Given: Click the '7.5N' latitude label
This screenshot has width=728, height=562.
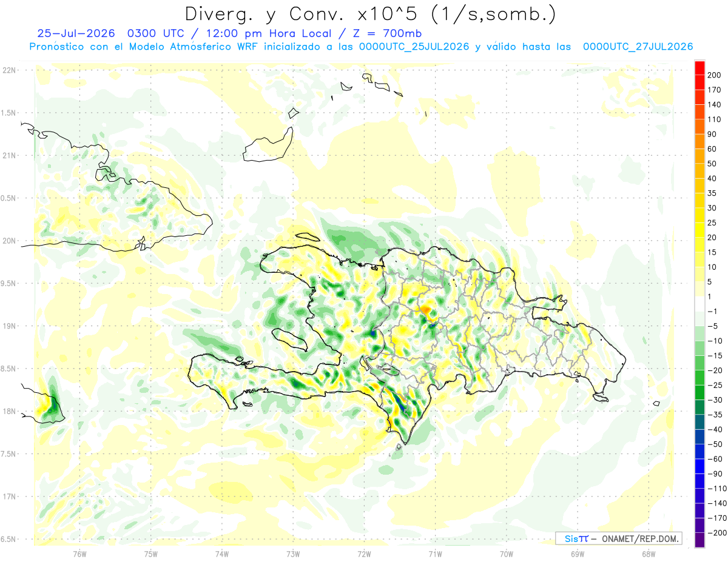Looking at the screenshot, I should (x=9, y=454).
